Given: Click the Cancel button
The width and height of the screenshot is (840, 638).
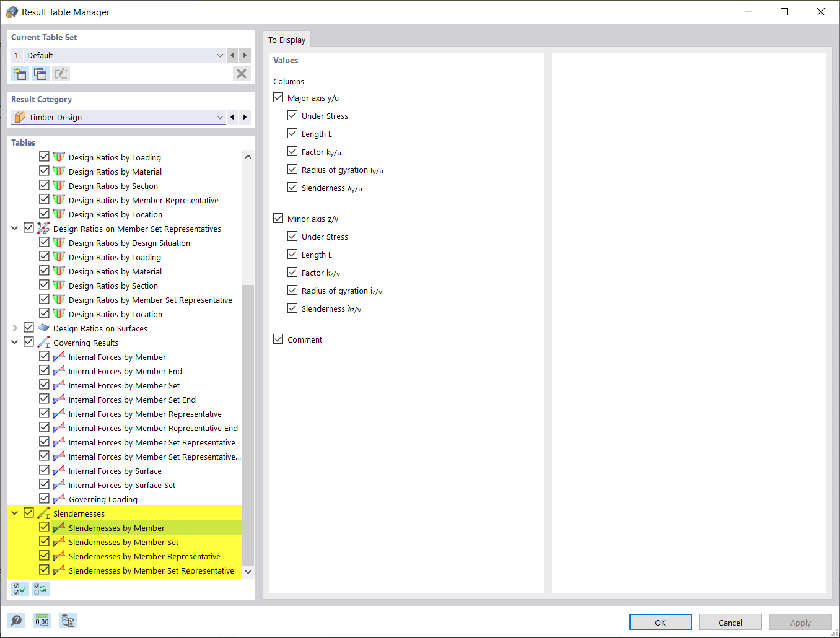Looking at the screenshot, I should click(x=730, y=622).
